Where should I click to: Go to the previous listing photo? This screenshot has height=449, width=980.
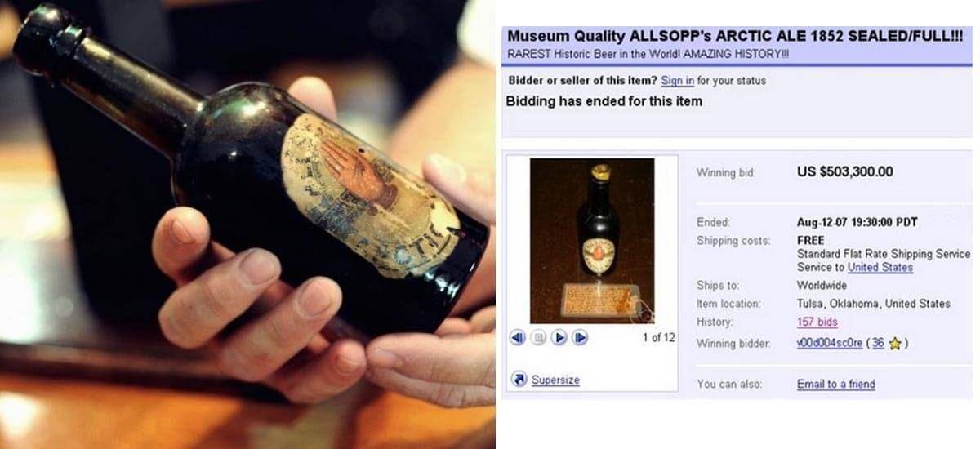click(x=517, y=337)
